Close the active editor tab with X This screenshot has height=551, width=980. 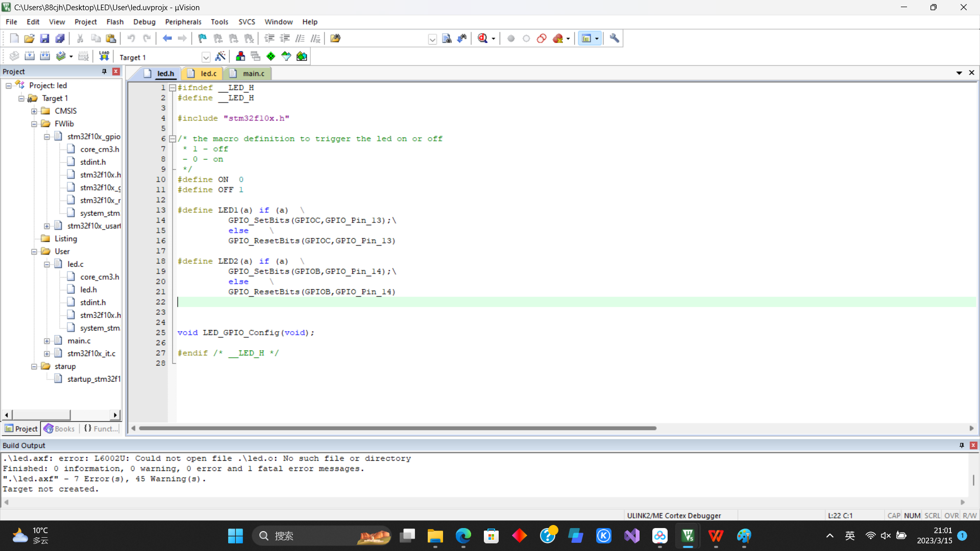972,73
